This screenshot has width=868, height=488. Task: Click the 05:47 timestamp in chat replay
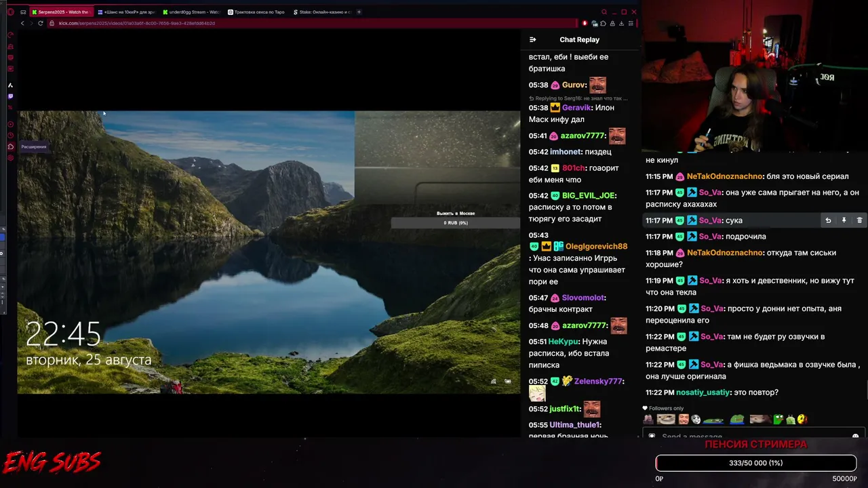coord(538,298)
